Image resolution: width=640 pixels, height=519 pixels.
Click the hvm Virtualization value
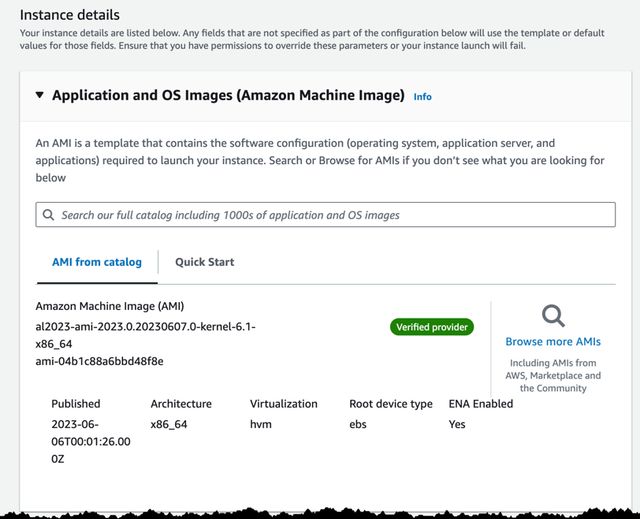[x=260, y=424]
